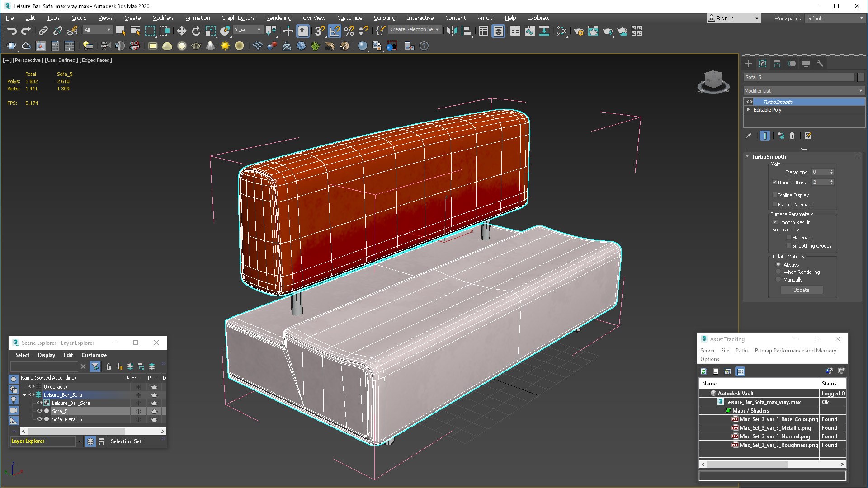Click the teapot Render Production icon
The width and height of the screenshot is (868, 488).
coord(608,31)
